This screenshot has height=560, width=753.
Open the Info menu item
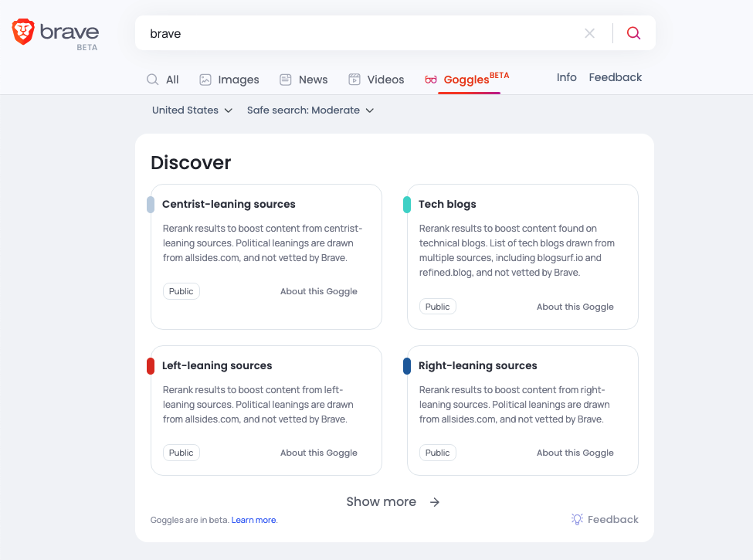pos(566,77)
